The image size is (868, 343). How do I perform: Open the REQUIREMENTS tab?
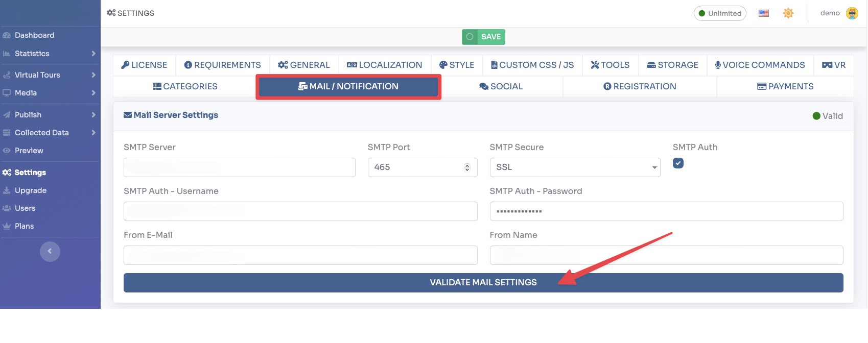tap(223, 65)
